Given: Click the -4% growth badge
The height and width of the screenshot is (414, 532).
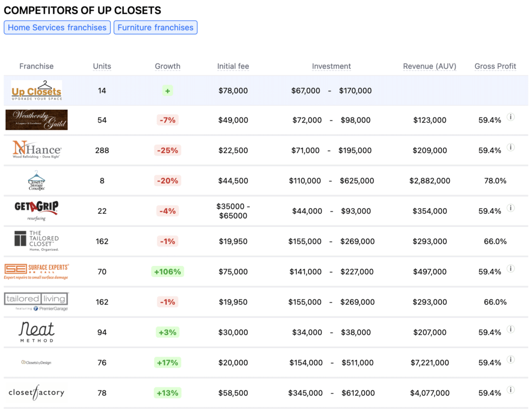Looking at the screenshot, I should click(168, 211).
